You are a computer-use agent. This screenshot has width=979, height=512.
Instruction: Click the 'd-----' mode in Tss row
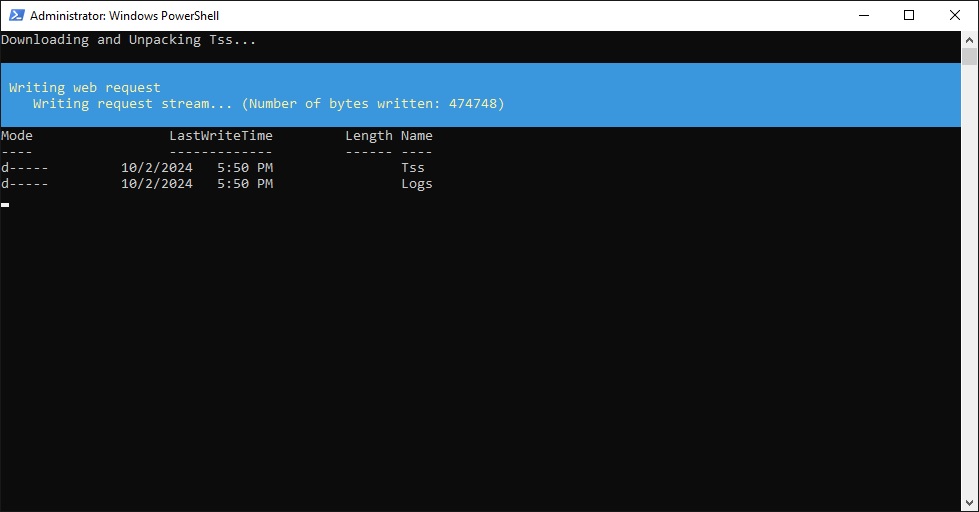click(24, 167)
